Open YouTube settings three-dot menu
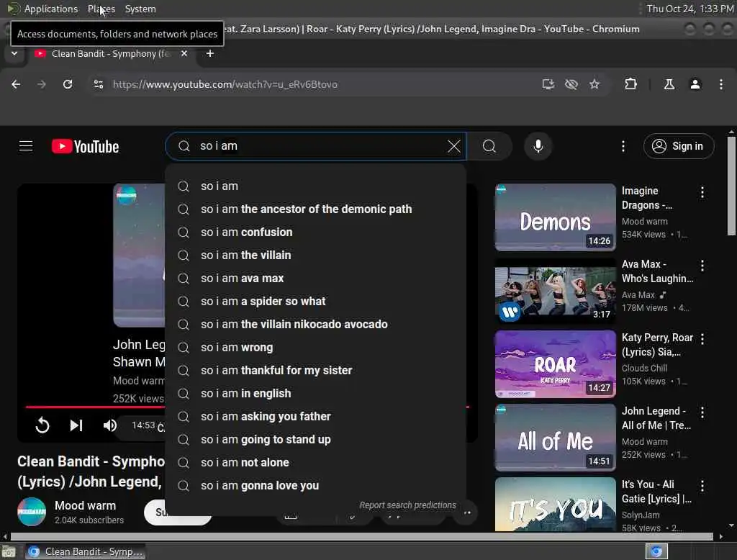The image size is (737, 560). (x=623, y=146)
